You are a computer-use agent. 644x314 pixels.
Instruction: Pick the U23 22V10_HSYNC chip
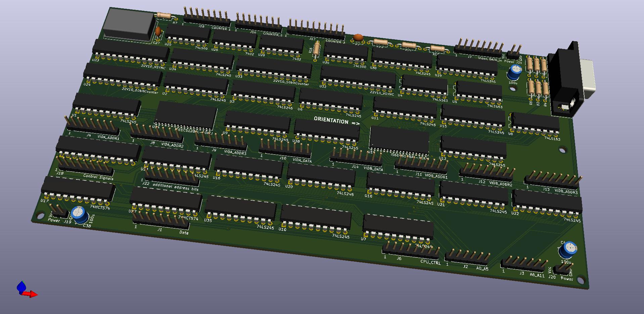pos(131,51)
